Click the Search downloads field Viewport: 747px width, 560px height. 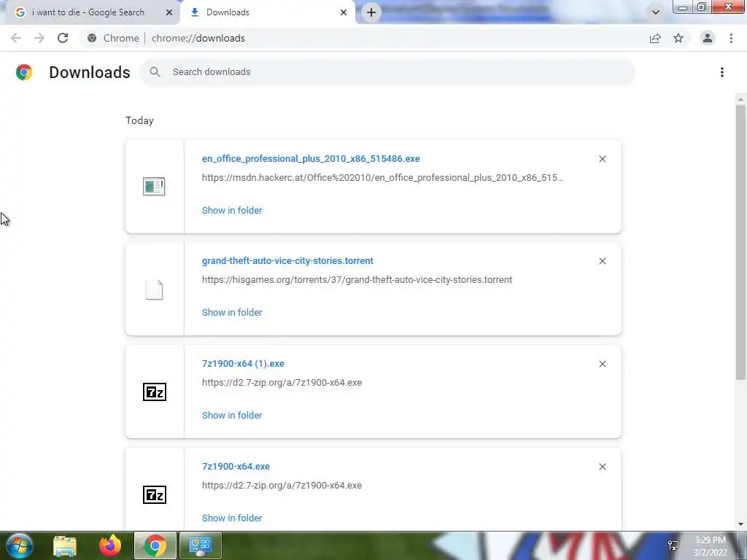pos(387,72)
